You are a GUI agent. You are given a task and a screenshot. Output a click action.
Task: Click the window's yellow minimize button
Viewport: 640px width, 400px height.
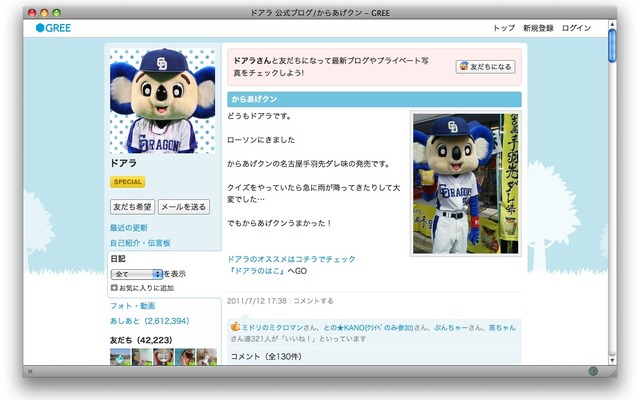(x=44, y=13)
